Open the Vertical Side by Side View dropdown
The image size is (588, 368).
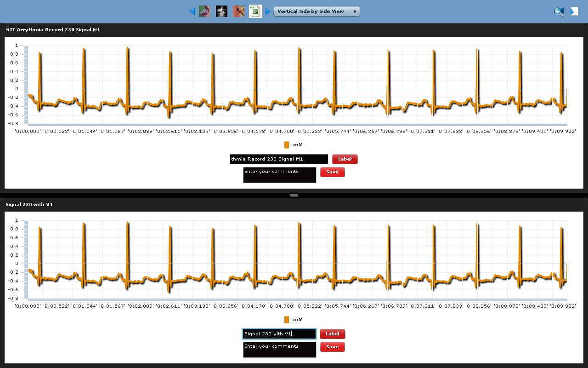tap(317, 11)
